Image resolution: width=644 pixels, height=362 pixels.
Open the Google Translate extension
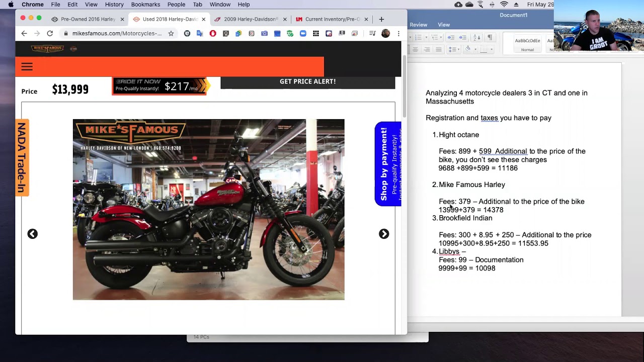(x=200, y=33)
